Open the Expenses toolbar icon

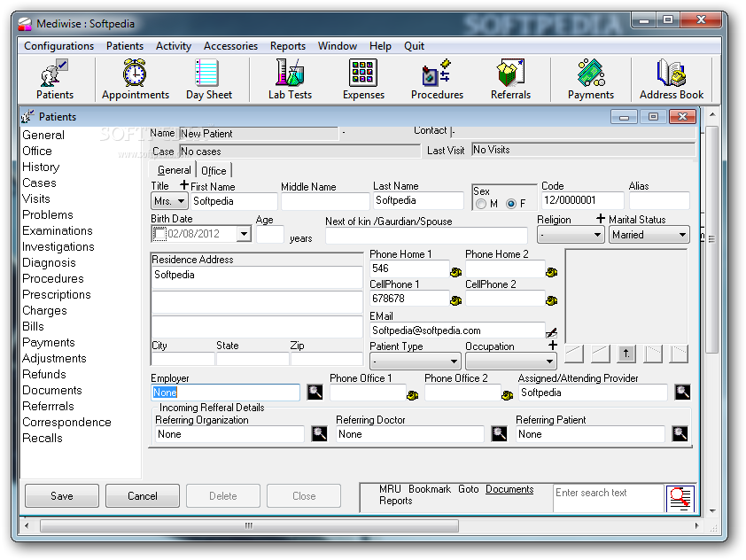pos(363,79)
